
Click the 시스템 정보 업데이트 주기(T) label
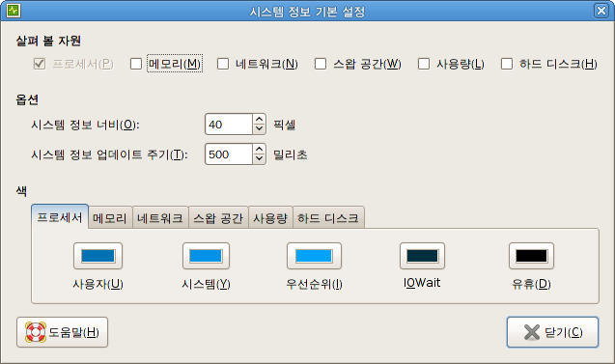(x=109, y=154)
